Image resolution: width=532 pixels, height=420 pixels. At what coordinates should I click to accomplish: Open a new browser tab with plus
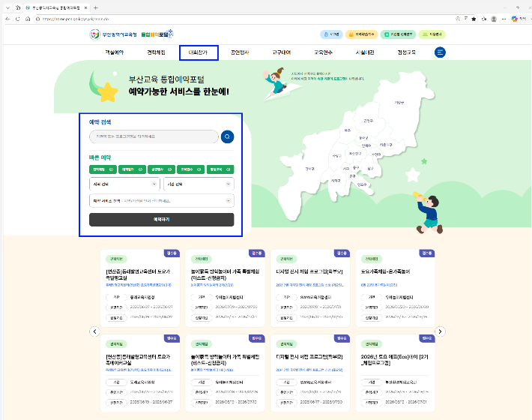[96, 7]
